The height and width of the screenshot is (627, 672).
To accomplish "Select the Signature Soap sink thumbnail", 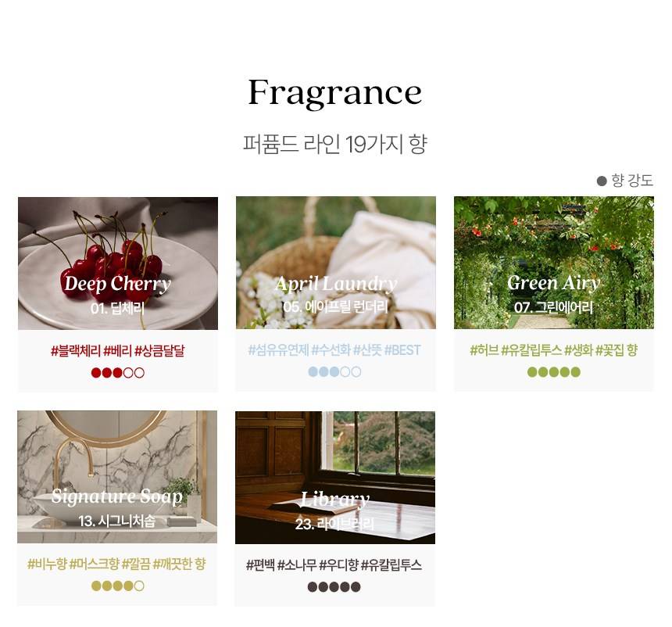I will [x=117, y=477].
